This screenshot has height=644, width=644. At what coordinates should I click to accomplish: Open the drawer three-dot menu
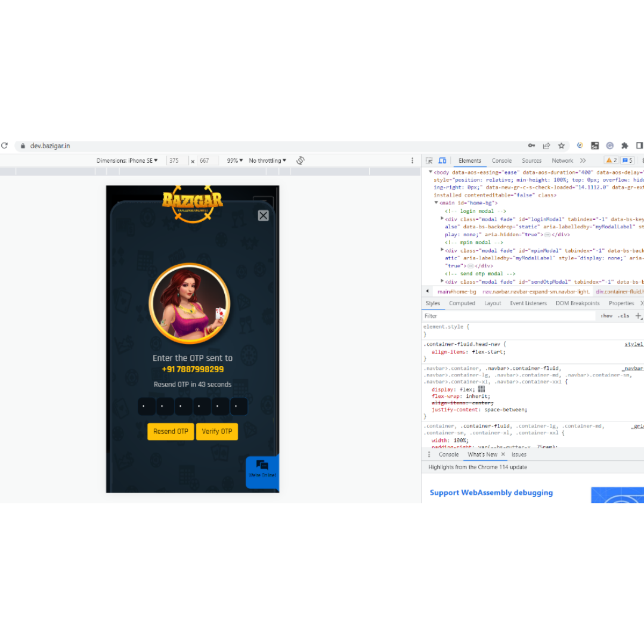429,454
